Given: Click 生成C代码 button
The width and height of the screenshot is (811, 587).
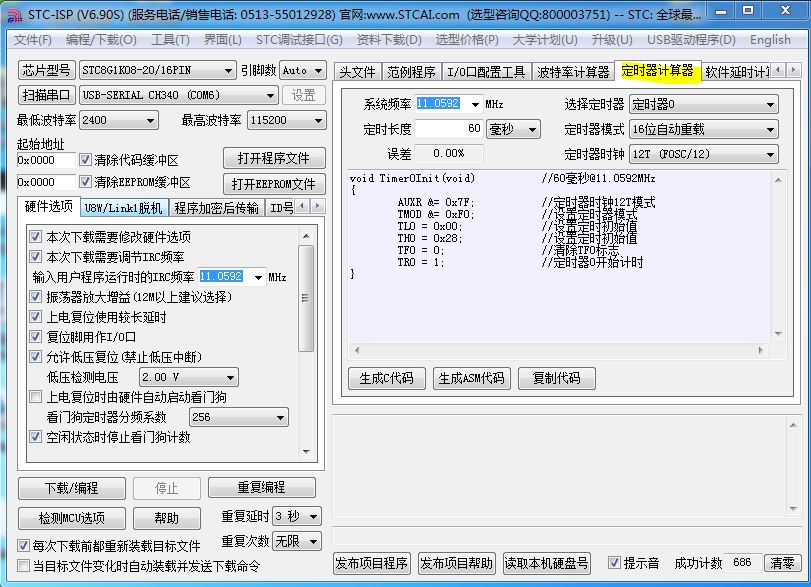Looking at the screenshot, I should coord(386,378).
